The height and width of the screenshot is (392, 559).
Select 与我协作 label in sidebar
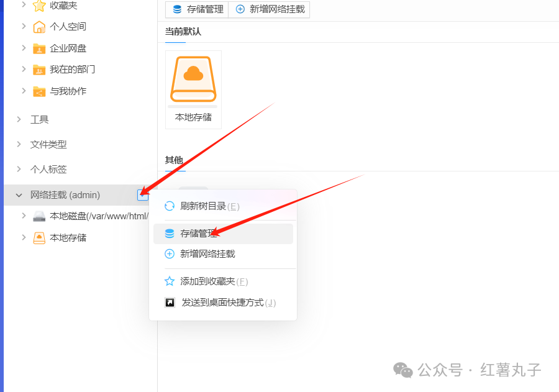(x=68, y=91)
